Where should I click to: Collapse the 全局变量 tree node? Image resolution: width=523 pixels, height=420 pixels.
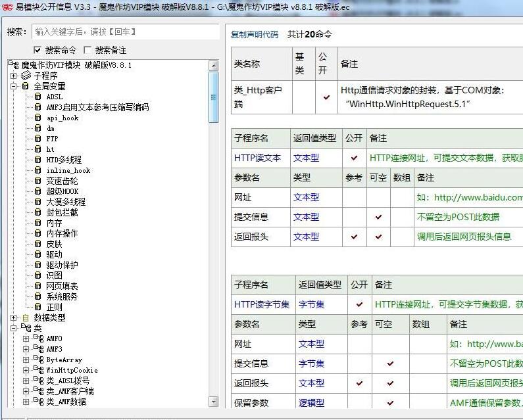coord(13,86)
